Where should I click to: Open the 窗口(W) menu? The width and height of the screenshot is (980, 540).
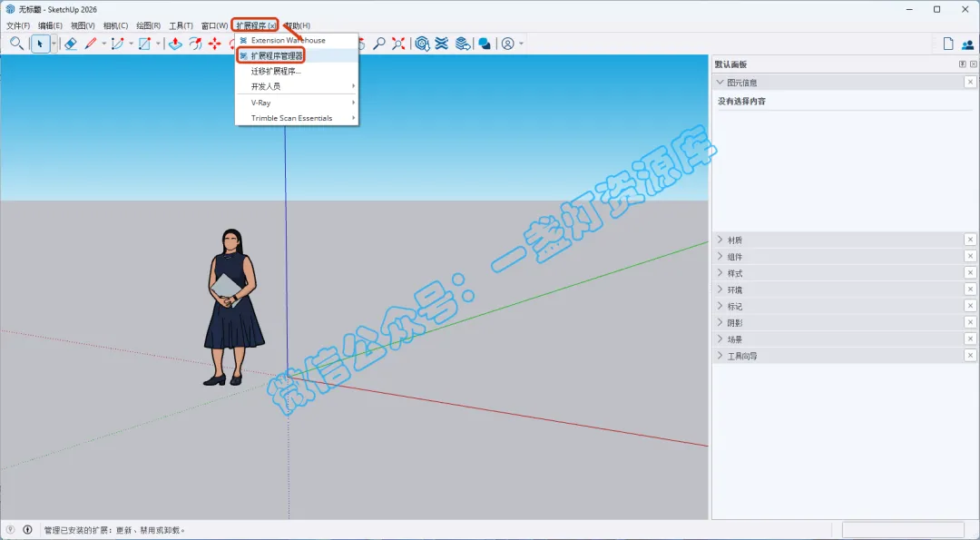(214, 25)
